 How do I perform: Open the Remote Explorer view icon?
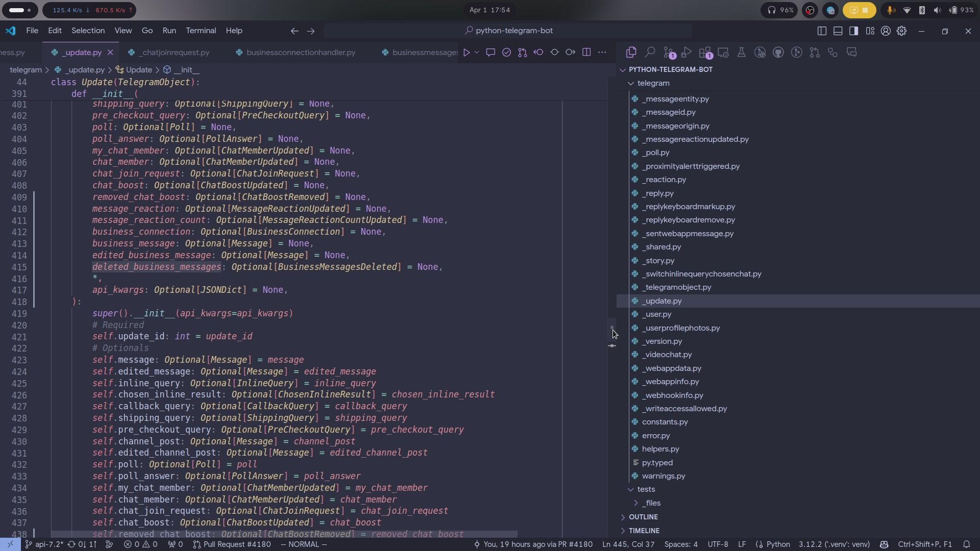click(x=723, y=52)
